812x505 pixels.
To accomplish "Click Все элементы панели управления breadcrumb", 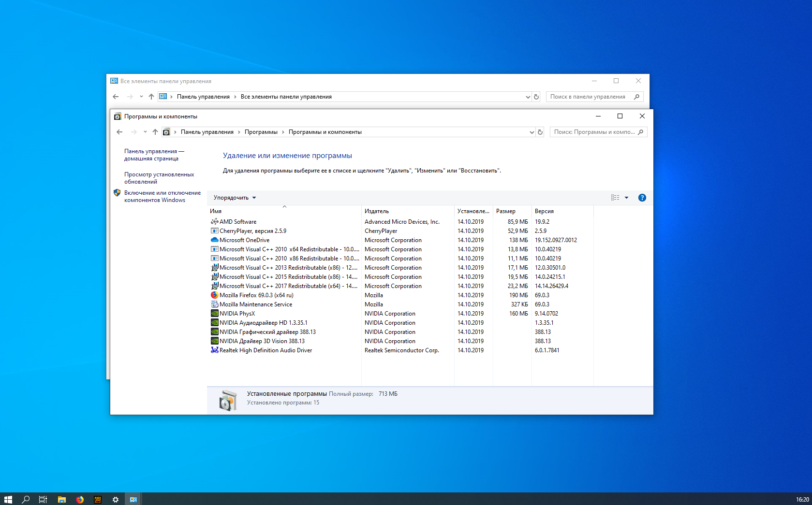I will [286, 97].
